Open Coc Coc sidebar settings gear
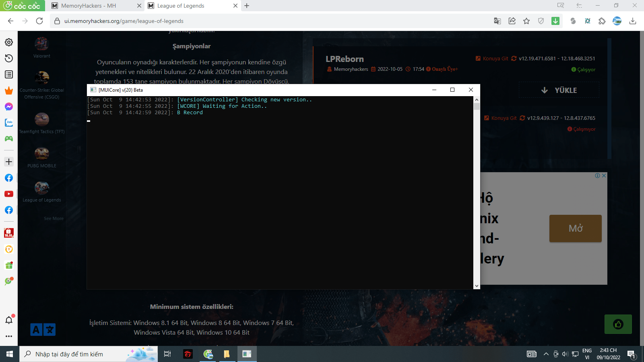644x362 pixels. tap(9, 42)
